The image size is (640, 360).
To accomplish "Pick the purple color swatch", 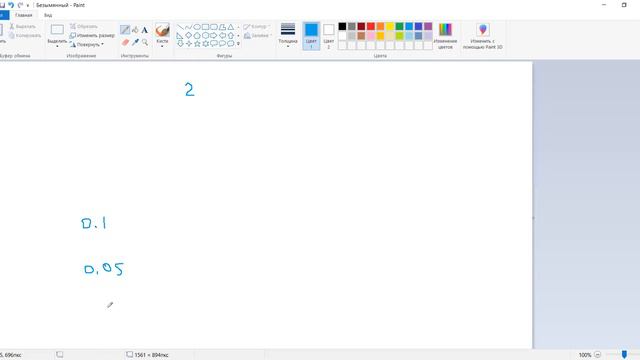I will (428, 27).
